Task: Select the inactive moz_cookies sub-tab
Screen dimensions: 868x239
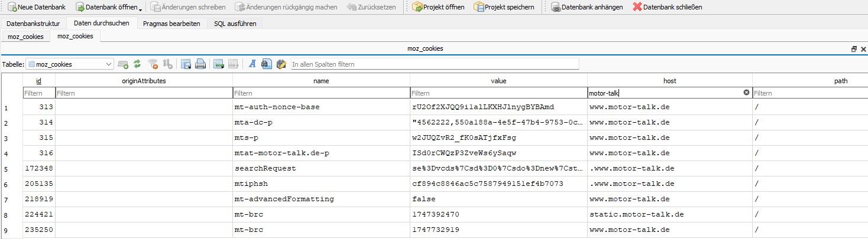Action: pyautogui.click(x=25, y=37)
